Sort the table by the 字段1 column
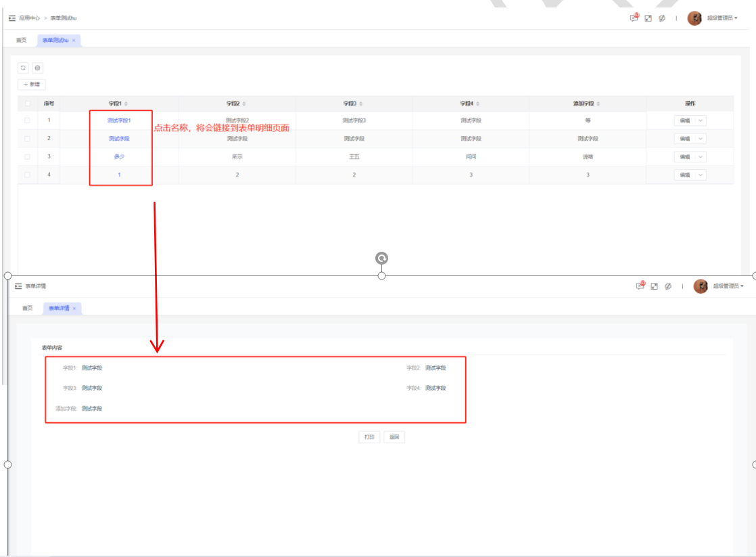This screenshot has width=756, height=557. click(x=126, y=104)
